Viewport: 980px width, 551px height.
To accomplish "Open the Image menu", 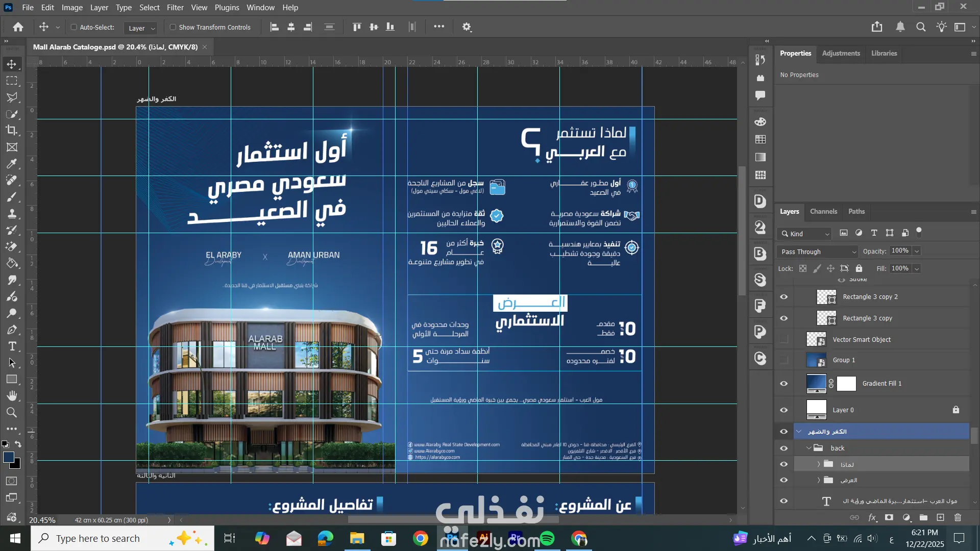I will (x=72, y=8).
